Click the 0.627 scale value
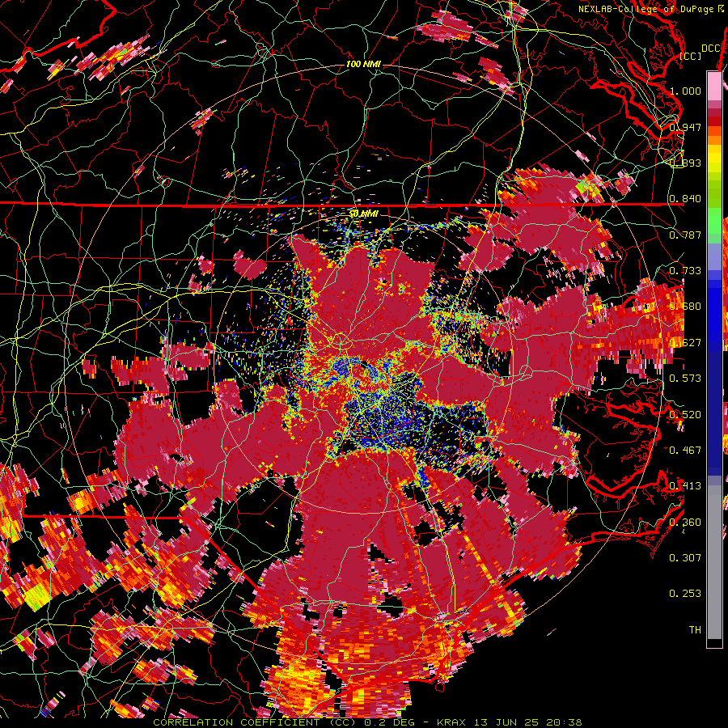Image resolution: width=728 pixels, height=728 pixels. (x=685, y=343)
